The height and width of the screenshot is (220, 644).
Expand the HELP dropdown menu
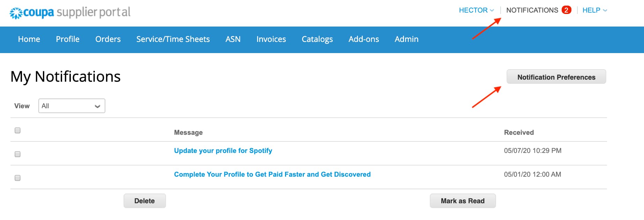(594, 10)
